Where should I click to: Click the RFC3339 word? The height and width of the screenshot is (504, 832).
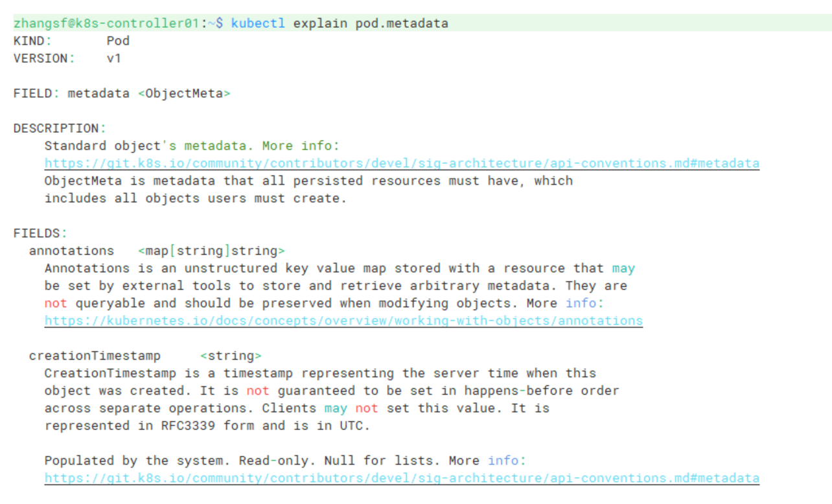(x=188, y=426)
